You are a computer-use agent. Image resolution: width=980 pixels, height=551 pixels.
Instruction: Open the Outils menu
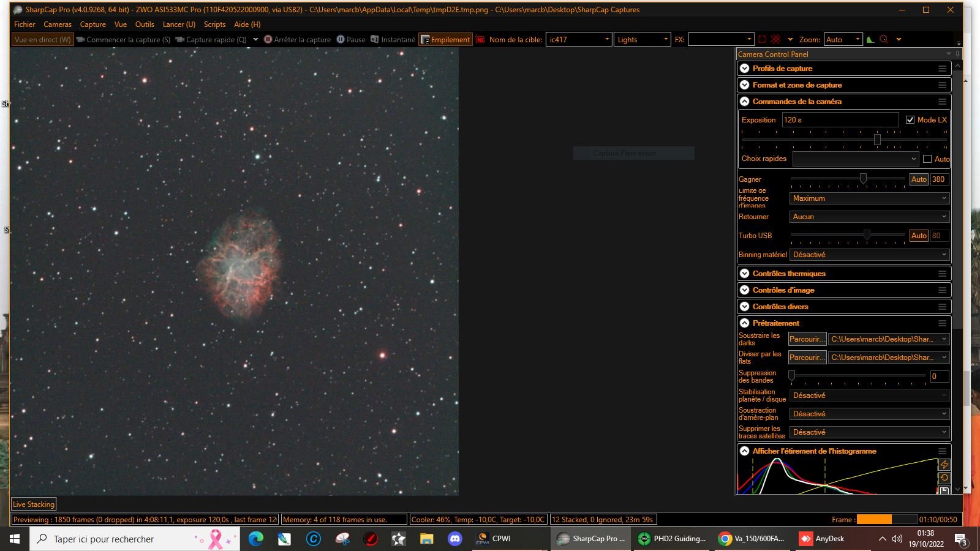click(x=145, y=24)
